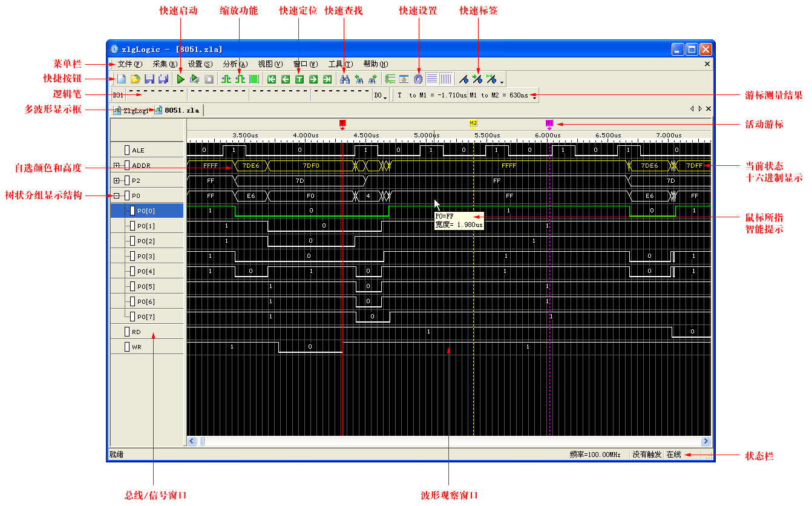812x506 pixels.
Task: Click the waveform scrollbar right arrow
Action: (x=706, y=441)
